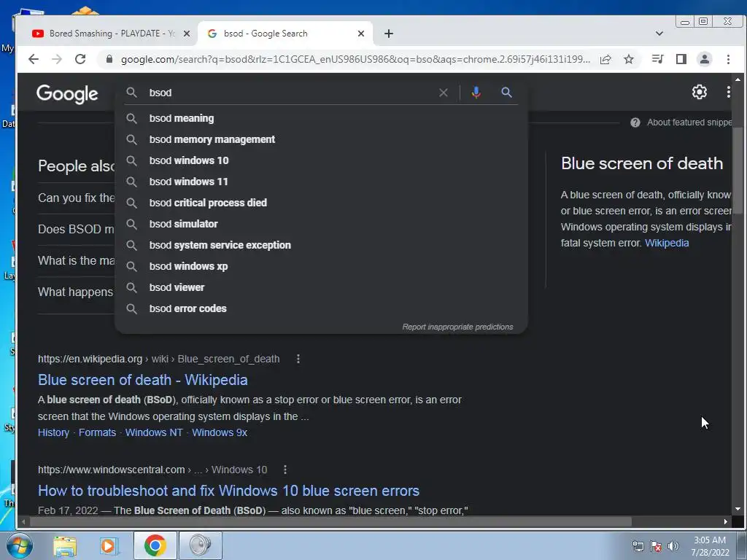The width and height of the screenshot is (747, 560).
Task: Open options dots beside Wikipedia result URL
Action: 298,359
